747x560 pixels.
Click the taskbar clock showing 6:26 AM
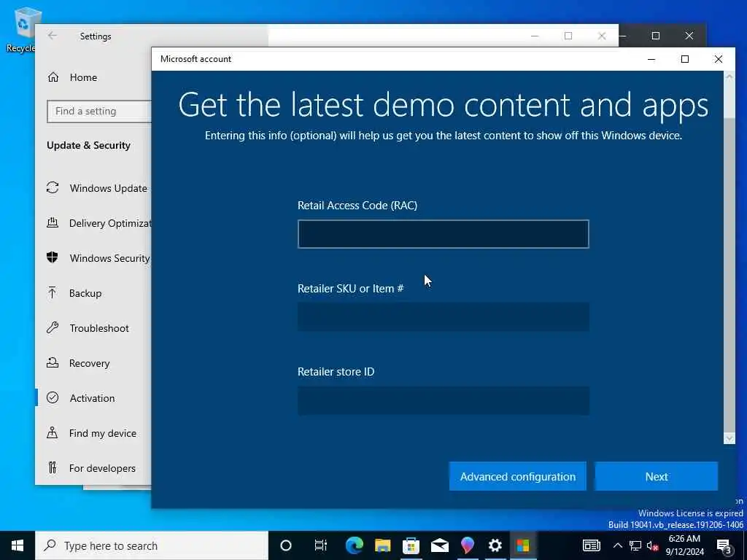(x=684, y=545)
